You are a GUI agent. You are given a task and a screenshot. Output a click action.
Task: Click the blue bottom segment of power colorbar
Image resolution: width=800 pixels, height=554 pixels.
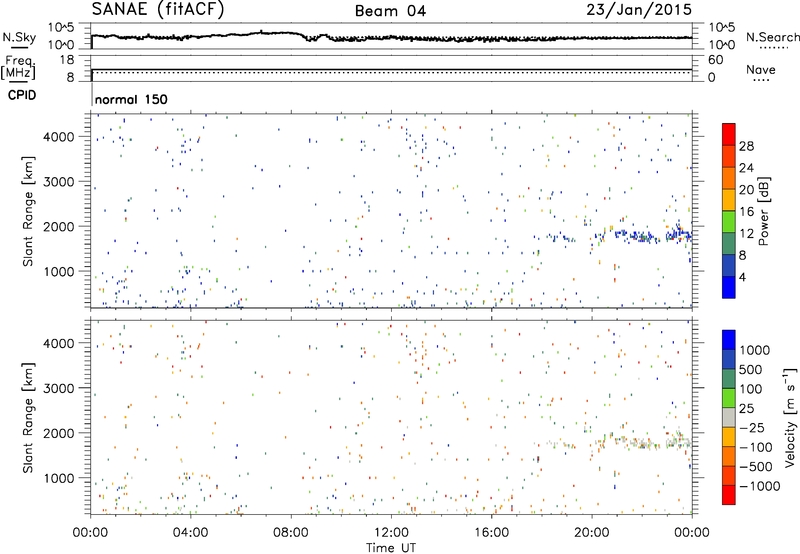(x=729, y=287)
